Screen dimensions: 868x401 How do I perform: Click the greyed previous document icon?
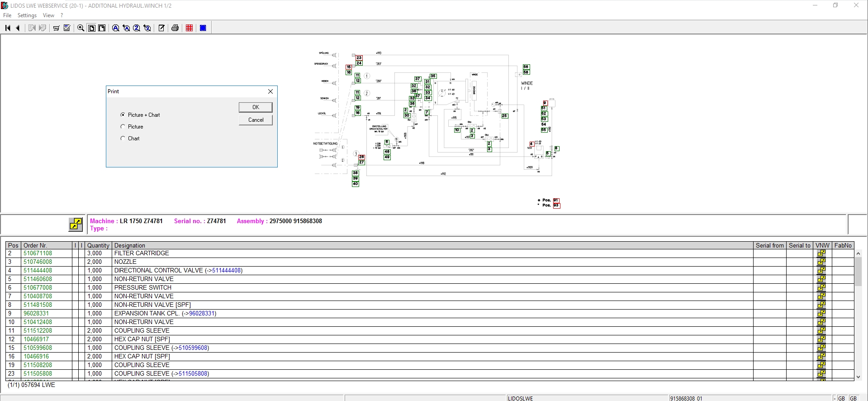[x=32, y=28]
